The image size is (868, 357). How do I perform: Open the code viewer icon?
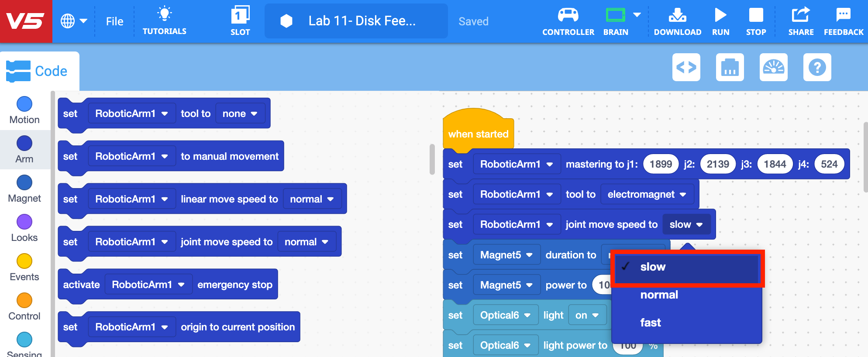tap(686, 67)
